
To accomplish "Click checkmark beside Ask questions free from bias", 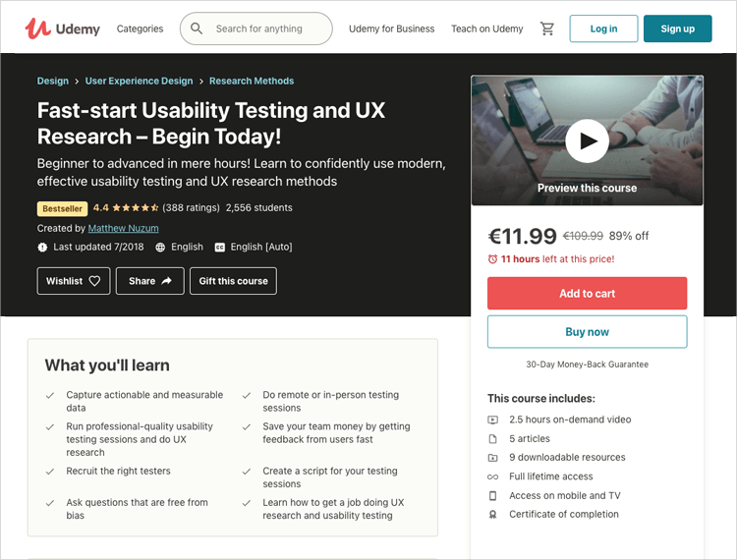I will [49, 503].
